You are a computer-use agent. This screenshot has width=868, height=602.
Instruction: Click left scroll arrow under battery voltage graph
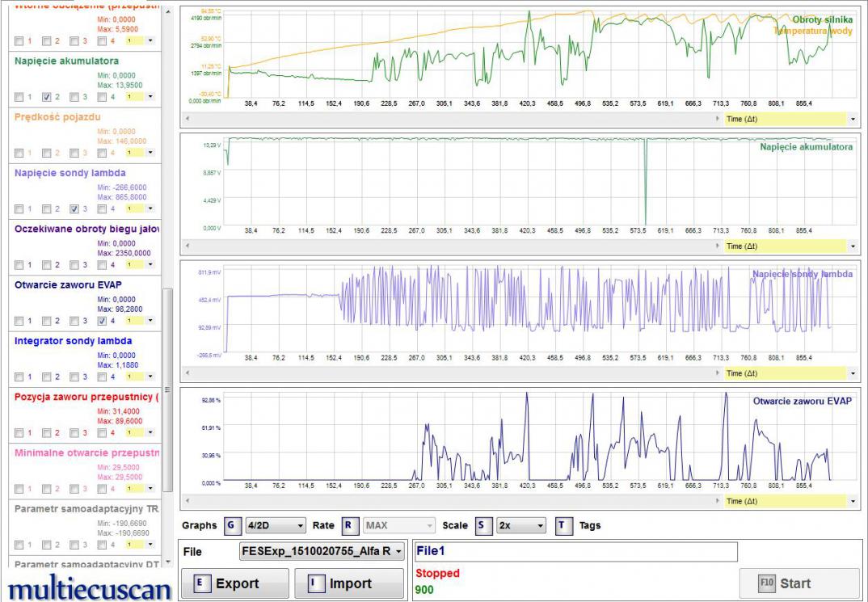188,246
